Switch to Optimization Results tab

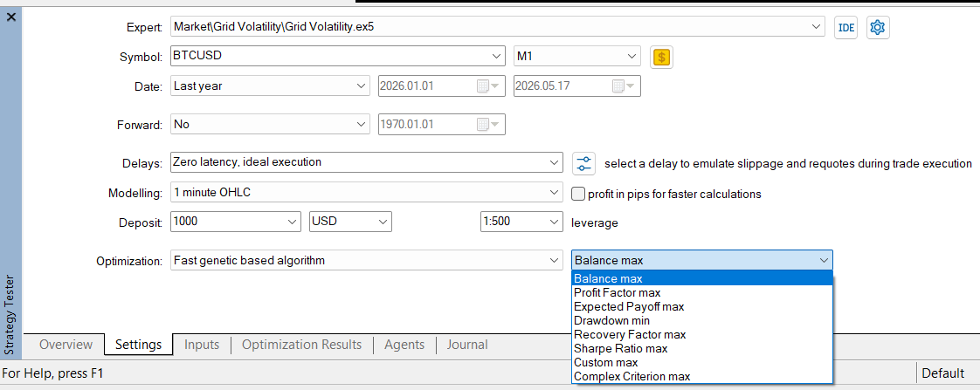301,345
